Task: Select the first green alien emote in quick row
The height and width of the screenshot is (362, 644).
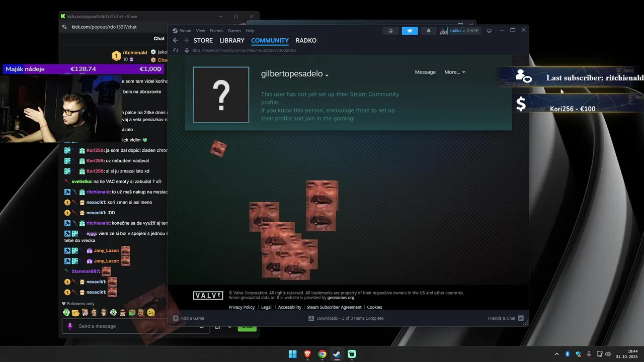Action: [x=66, y=313]
